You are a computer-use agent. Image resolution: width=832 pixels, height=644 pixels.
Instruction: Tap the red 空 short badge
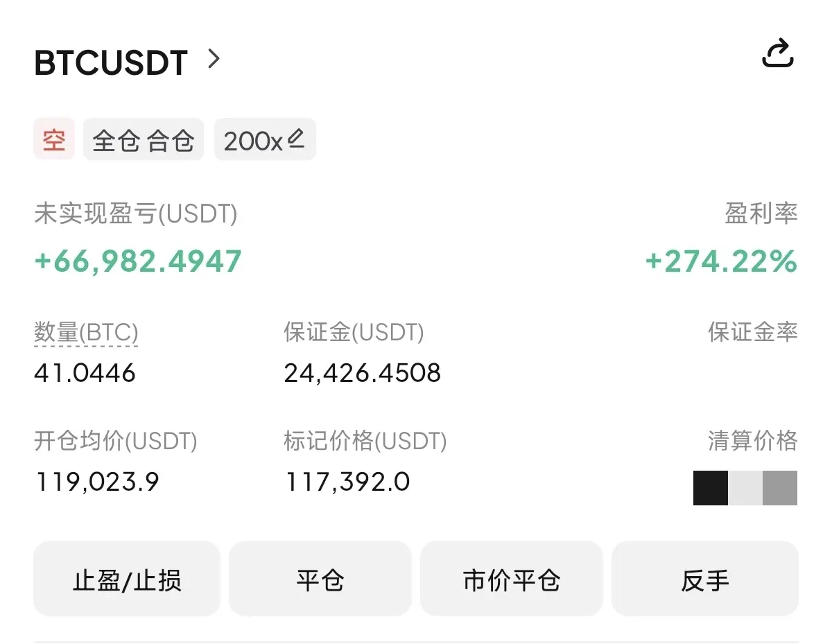pos(54,139)
